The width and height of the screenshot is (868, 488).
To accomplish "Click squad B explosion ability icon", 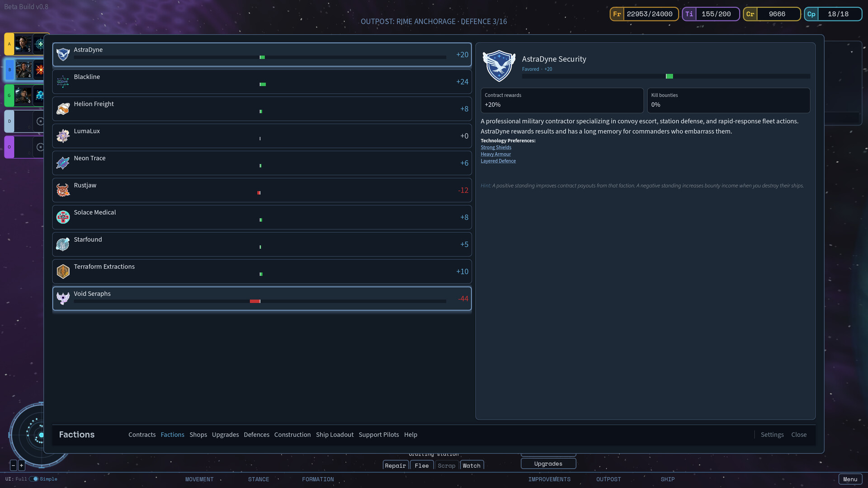I will pyautogui.click(x=40, y=70).
